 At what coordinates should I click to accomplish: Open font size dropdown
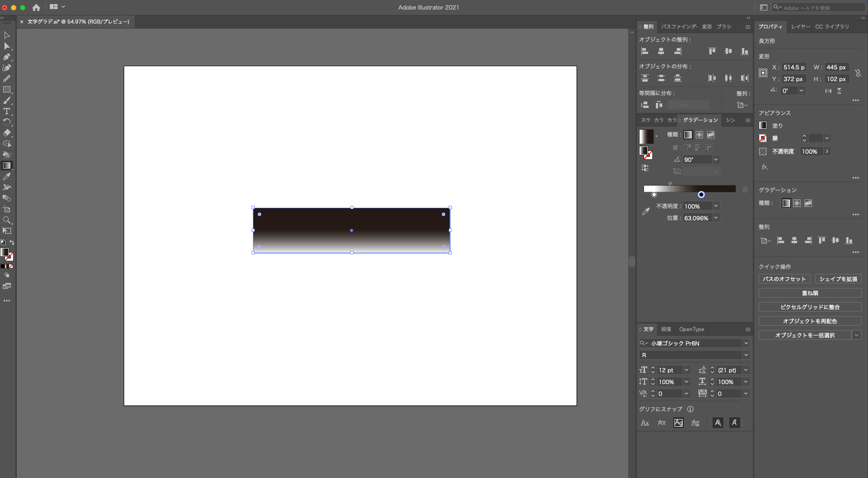coord(686,370)
